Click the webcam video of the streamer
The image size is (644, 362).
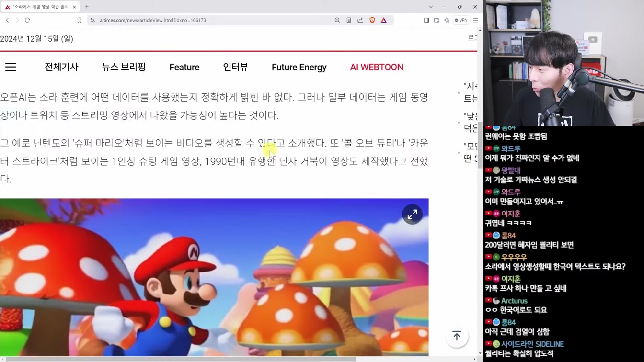pos(563,63)
